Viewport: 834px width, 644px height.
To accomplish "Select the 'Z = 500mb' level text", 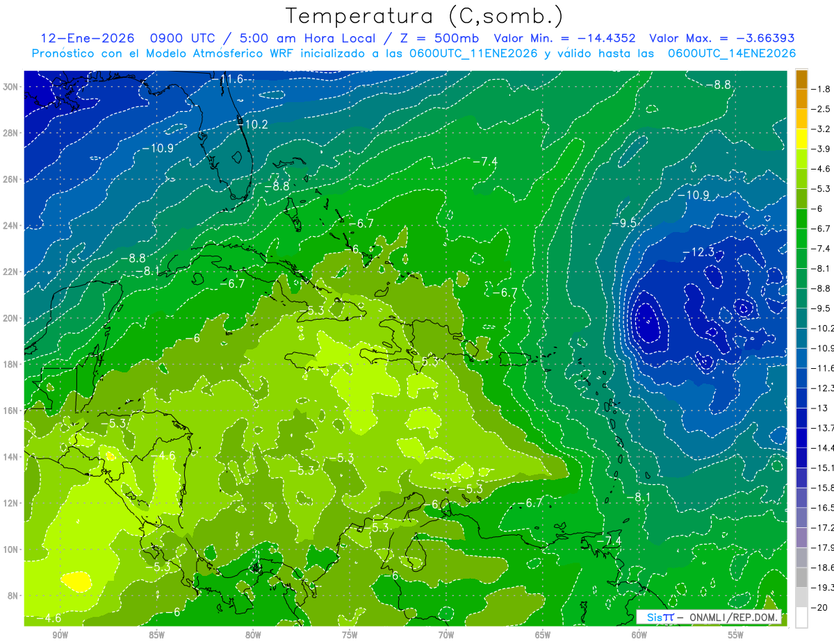I will [439, 38].
